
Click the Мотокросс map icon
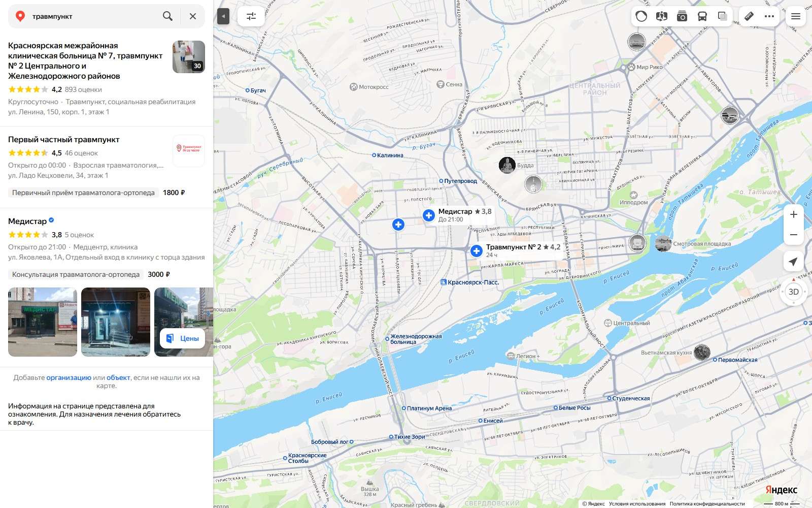[x=354, y=87]
